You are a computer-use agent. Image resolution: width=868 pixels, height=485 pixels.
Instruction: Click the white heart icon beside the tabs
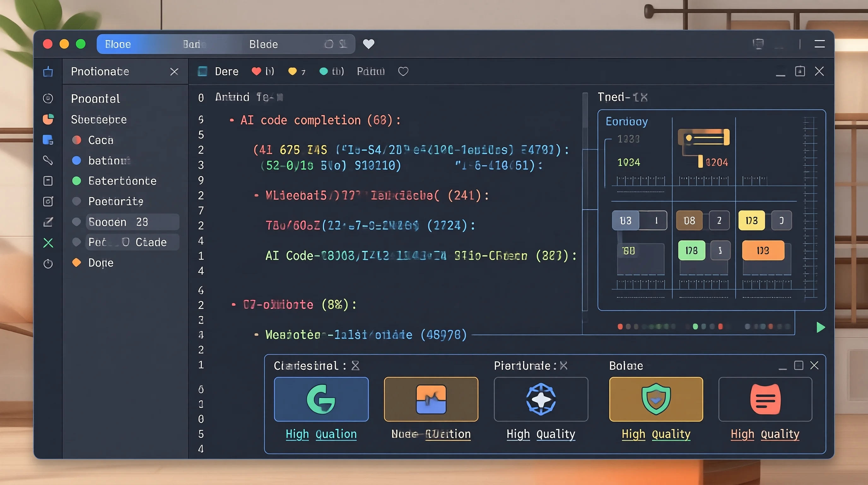click(368, 44)
